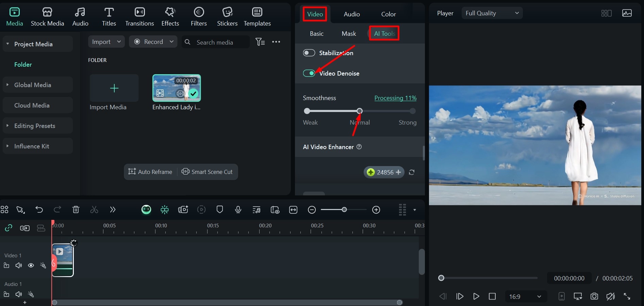Open the Titles panel
This screenshot has height=306, width=644.
pos(109,17)
